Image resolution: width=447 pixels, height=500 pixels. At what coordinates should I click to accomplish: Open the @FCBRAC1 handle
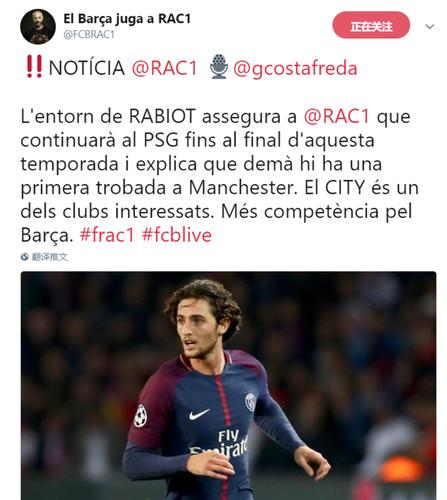[89, 35]
